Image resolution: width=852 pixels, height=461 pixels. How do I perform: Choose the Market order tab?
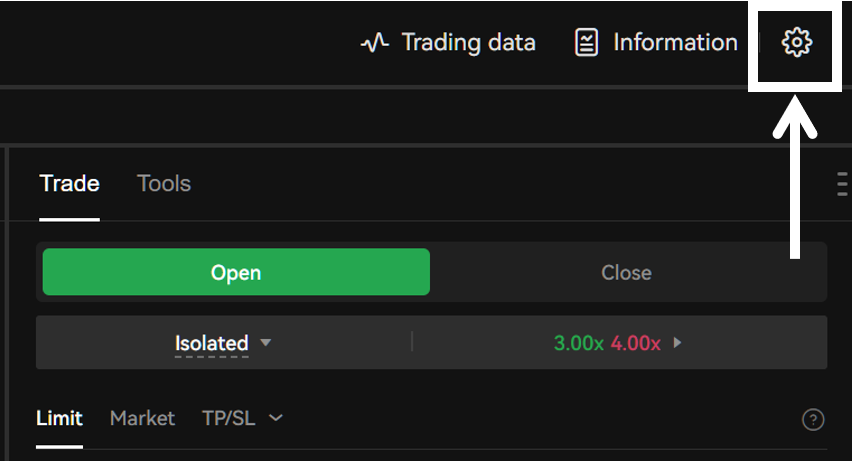[142, 418]
